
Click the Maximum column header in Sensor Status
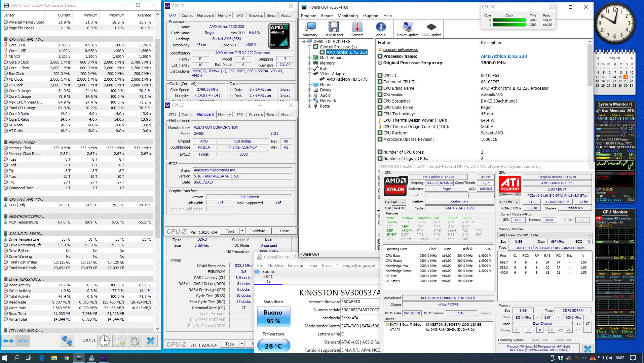tap(116, 15)
